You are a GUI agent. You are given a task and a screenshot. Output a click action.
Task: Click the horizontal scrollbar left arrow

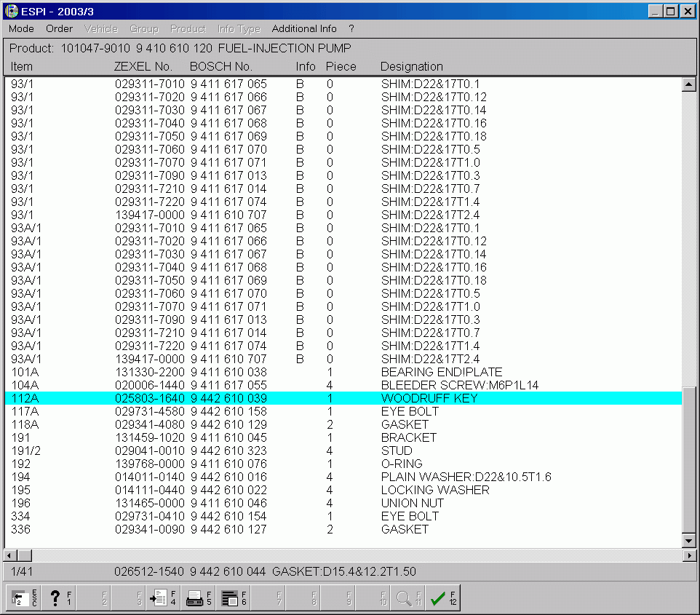[9, 555]
